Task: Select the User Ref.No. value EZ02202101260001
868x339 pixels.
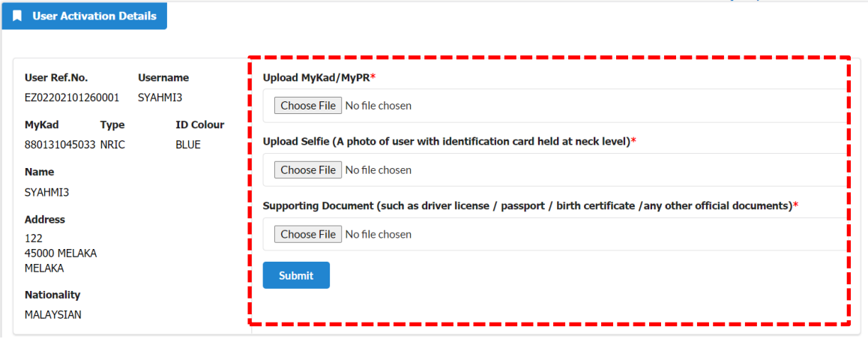Action: (72, 97)
